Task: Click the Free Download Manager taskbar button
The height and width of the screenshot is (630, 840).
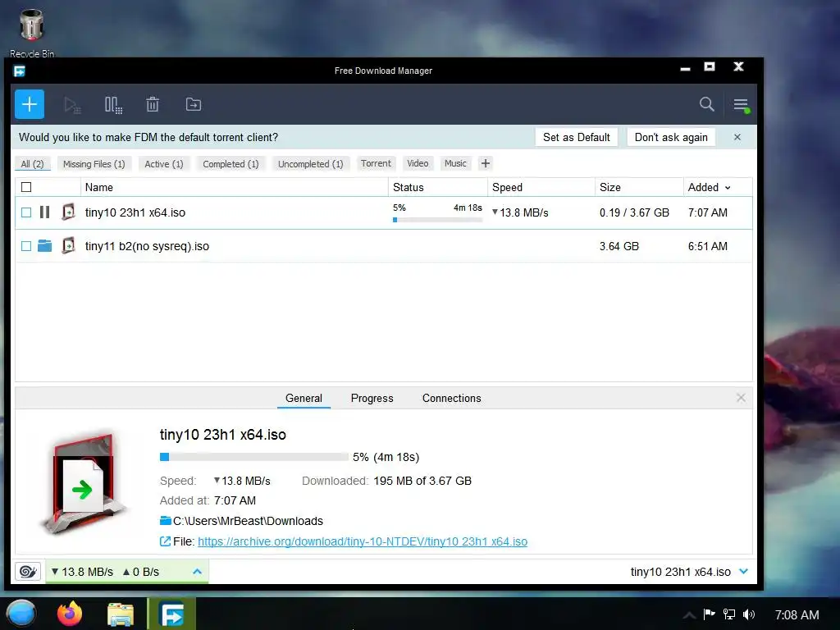Action: tap(172, 614)
